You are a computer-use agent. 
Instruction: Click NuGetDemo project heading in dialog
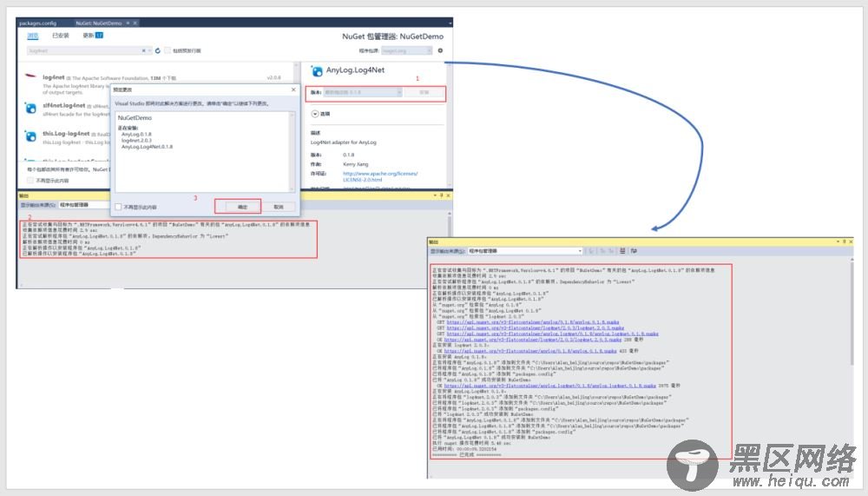pyautogui.click(x=135, y=118)
